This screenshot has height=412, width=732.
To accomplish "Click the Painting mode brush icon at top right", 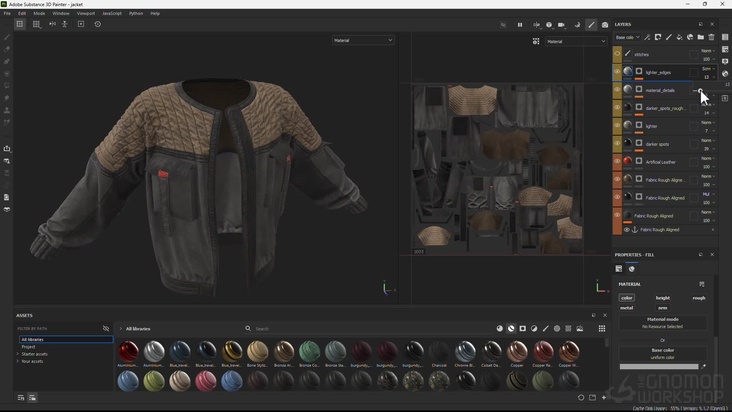I will 591,25.
